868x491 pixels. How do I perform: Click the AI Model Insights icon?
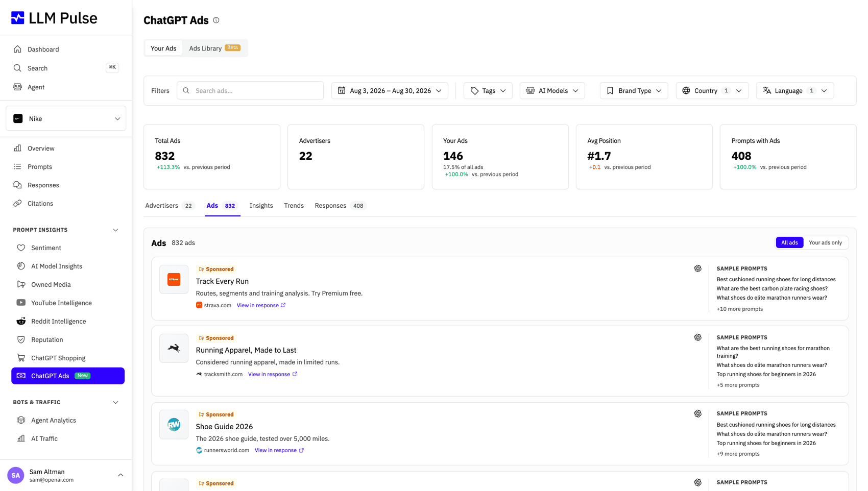tap(21, 266)
